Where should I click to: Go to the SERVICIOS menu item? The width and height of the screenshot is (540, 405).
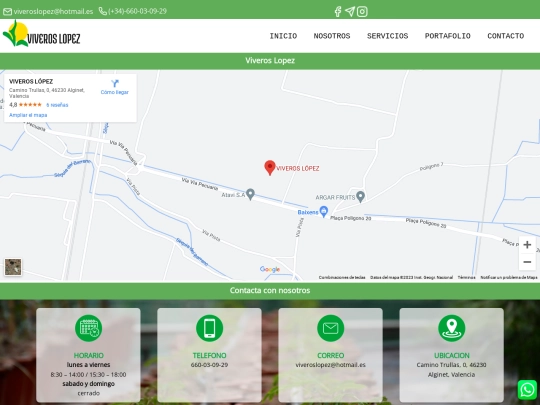click(387, 36)
